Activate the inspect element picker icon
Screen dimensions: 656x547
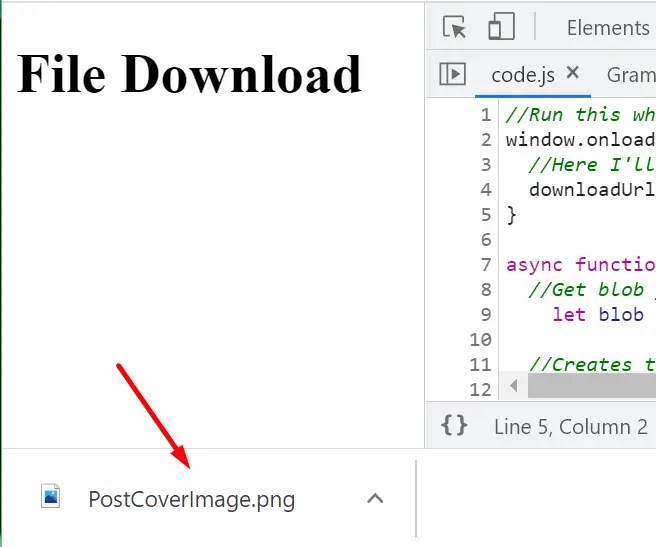pyautogui.click(x=454, y=27)
